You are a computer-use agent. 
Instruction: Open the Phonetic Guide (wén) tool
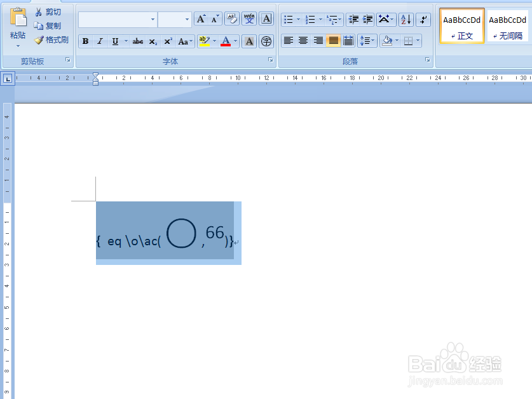tap(249, 18)
